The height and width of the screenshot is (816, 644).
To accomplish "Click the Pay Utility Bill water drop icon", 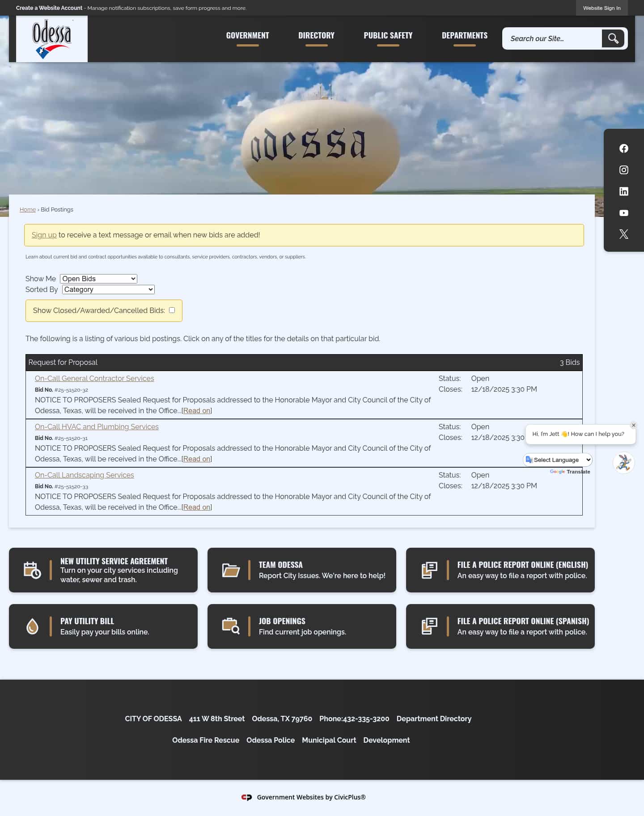I will coord(32,626).
